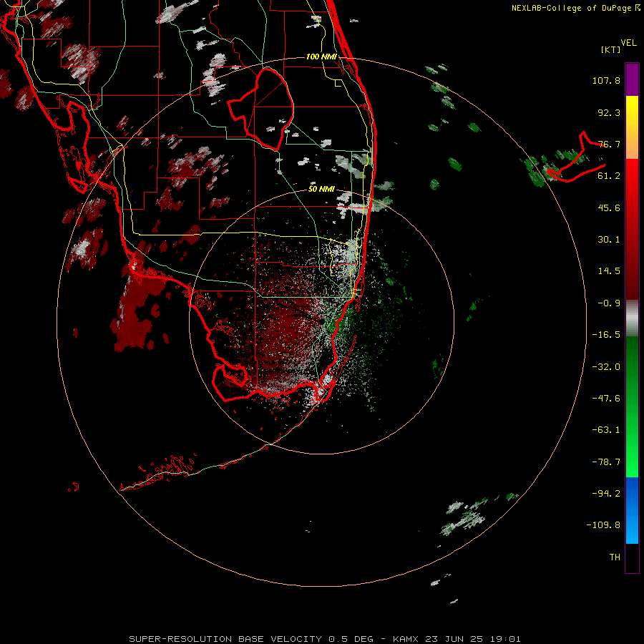Click the Grand Bahama island outline
The image size is (644, 644).
pyautogui.click(x=576, y=157)
